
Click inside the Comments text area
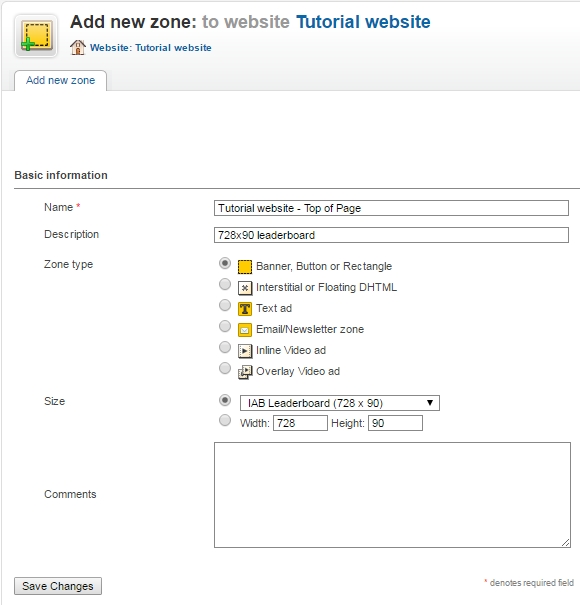point(392,495)
